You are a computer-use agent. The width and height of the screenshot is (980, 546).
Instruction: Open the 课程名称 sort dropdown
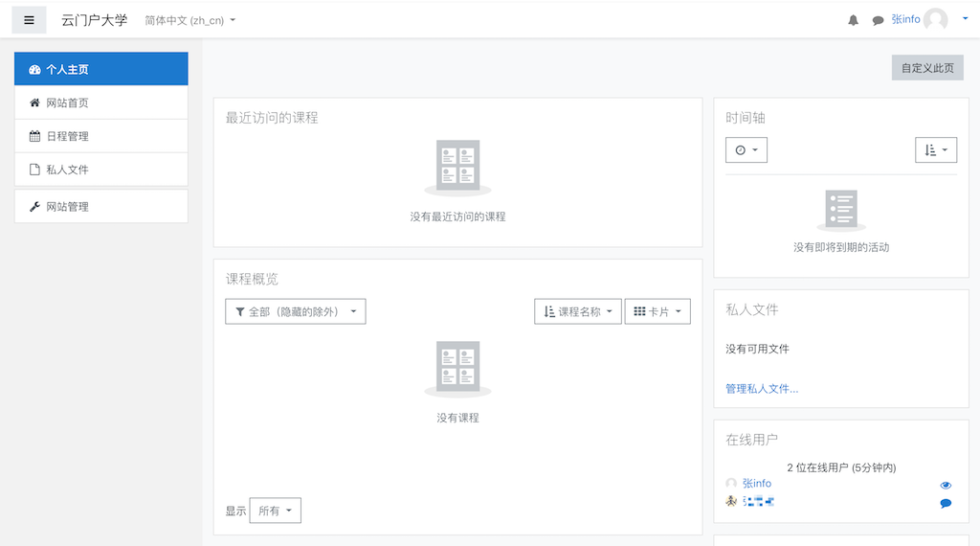click(577, 311)
